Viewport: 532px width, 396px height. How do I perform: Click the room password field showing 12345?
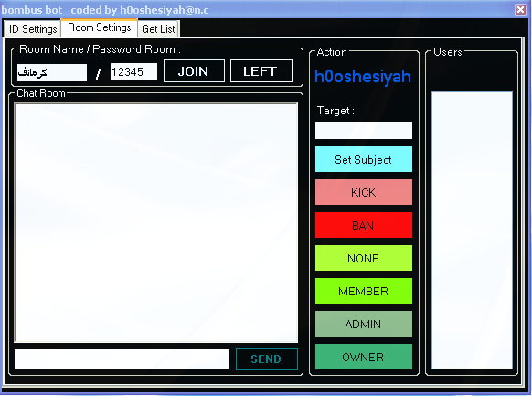tap(133, 71)
